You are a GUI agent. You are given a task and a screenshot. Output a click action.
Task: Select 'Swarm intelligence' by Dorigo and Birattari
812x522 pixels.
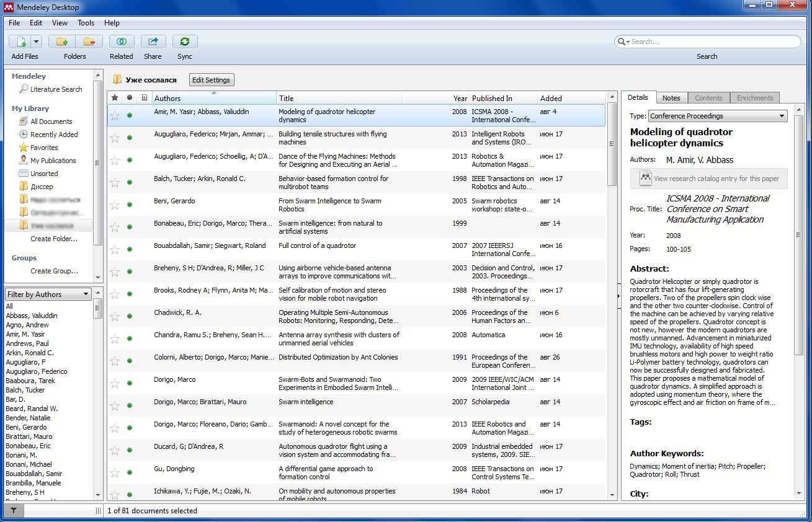click(x=357, y=406)
